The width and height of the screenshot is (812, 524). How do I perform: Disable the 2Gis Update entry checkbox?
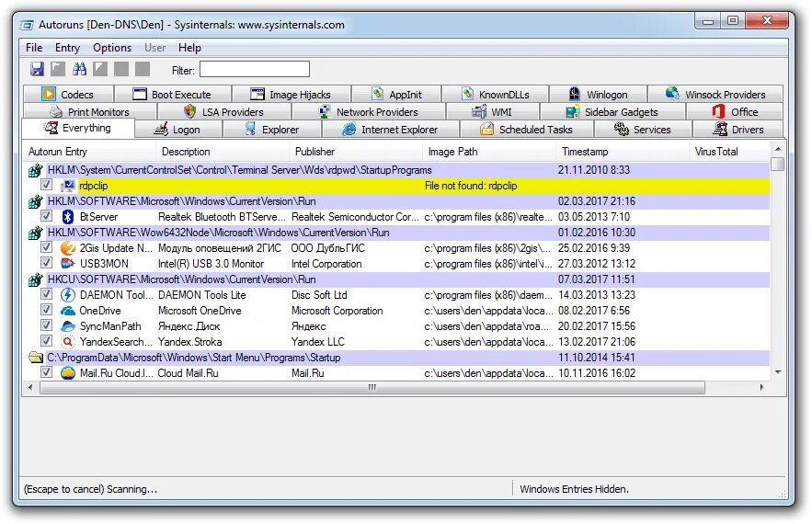(46, 247)
